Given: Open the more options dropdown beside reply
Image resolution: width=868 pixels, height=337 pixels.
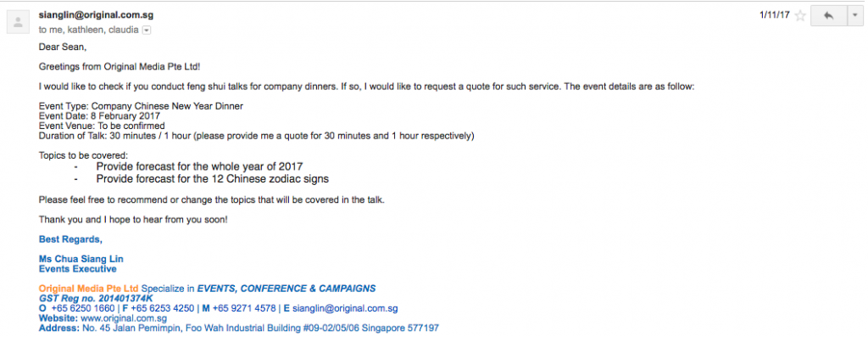Looking at the screenshot, I should pos(854,15).
